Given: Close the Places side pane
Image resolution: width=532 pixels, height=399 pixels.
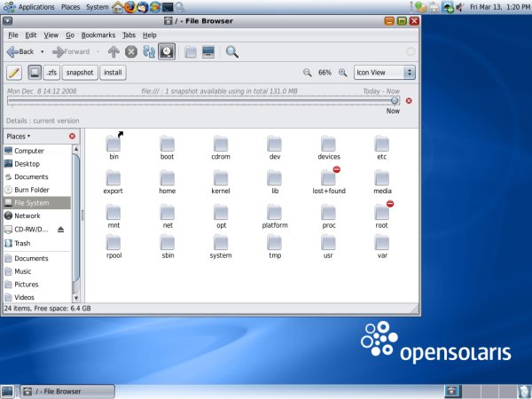Looking at the screenshot, I should point(72,136).
